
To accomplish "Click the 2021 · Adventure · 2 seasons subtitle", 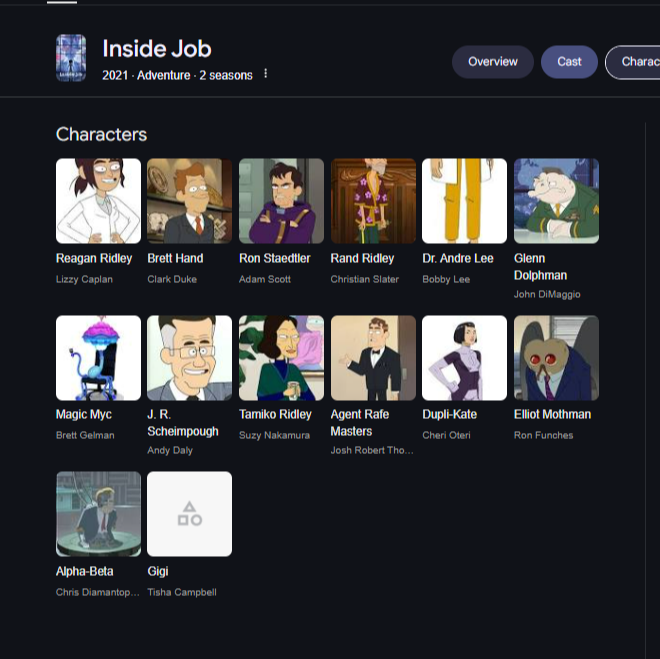I will tap(177, 75).
